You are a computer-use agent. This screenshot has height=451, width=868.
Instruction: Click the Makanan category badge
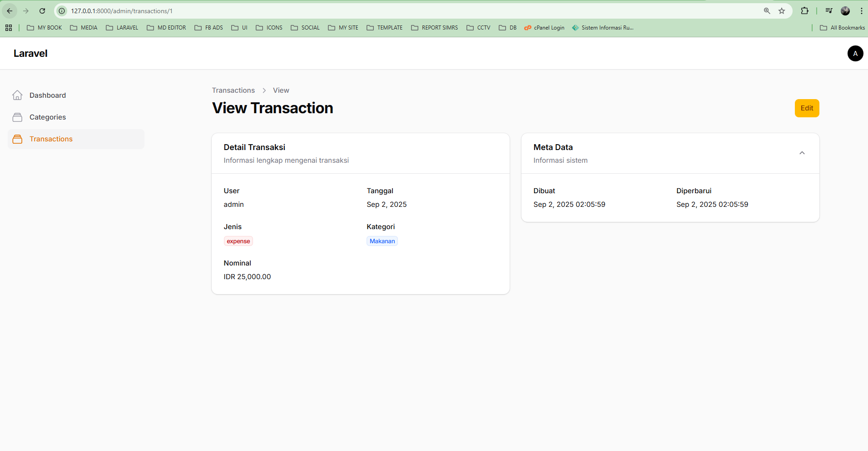(382, 241)
